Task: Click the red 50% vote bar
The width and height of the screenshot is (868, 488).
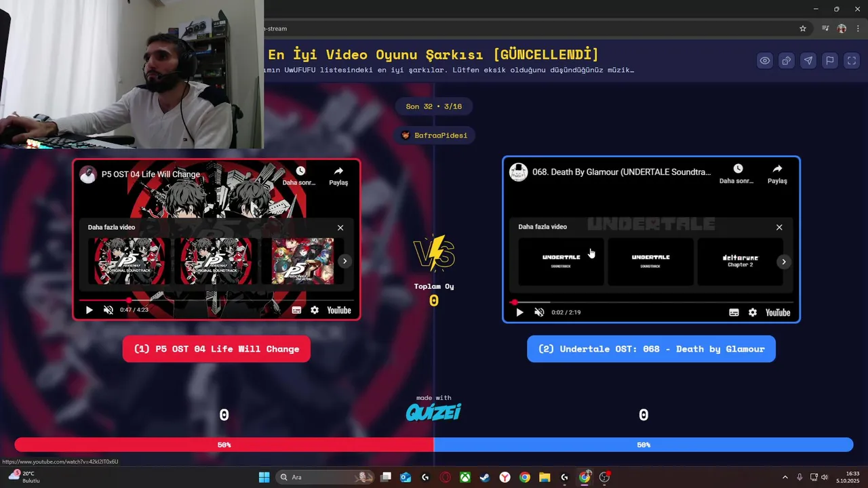Action: tap(224, 445)
